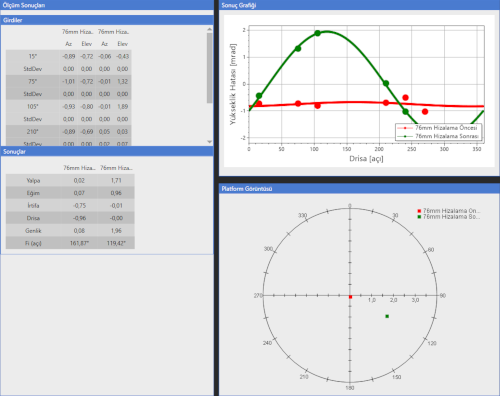Click the Fi (açı) value 161,87° cell
500x396 pixels.
(x=79, y=243)
